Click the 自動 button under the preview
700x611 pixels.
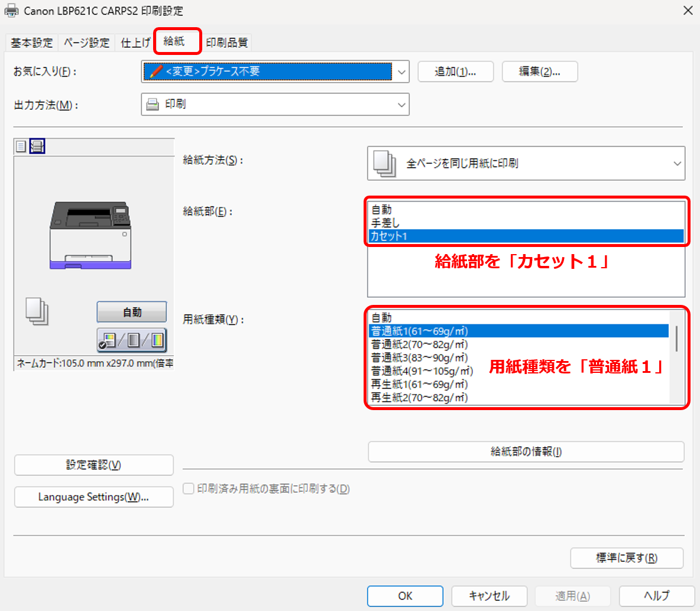[x=132, y=312]
